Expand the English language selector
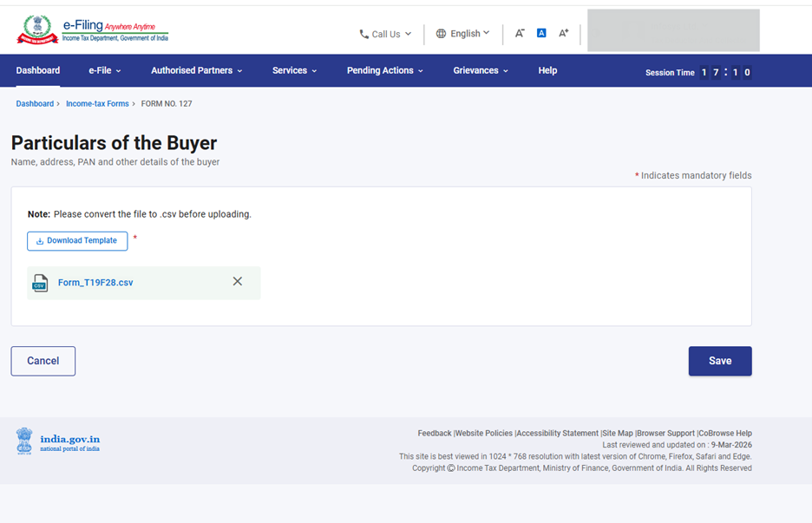This screenshot has height=523, width=812. pos(462,33)
